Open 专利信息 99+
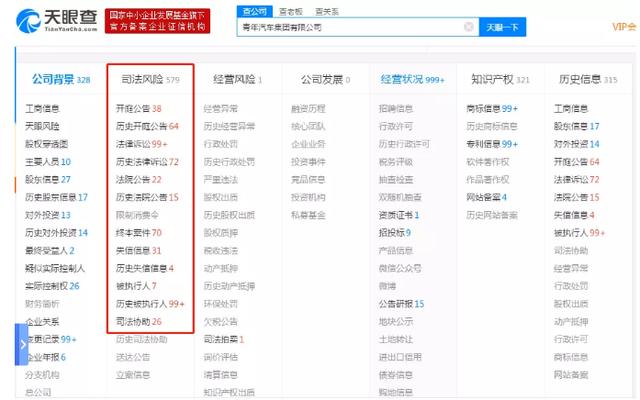 (492, 144)
